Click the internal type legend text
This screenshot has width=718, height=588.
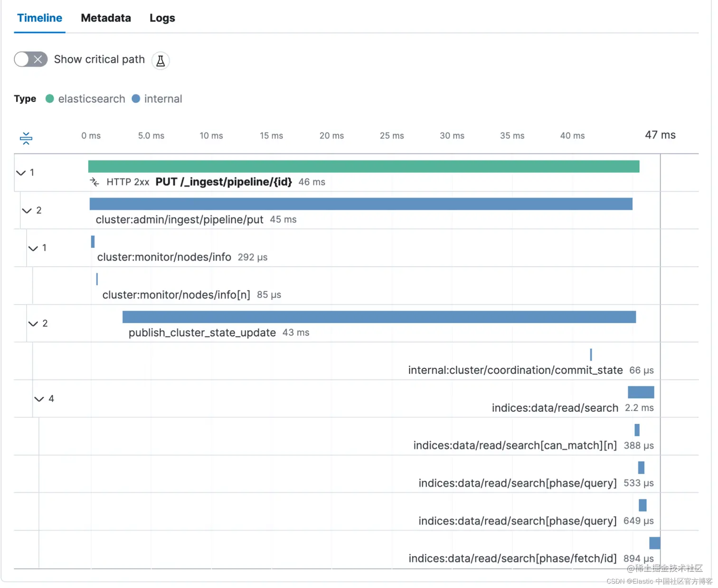click(x=163, y=99)
